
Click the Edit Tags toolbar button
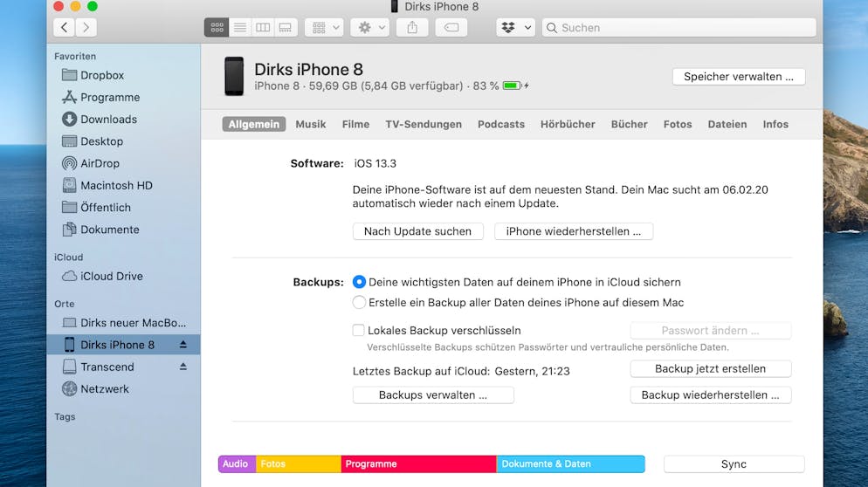click(451, 27)
